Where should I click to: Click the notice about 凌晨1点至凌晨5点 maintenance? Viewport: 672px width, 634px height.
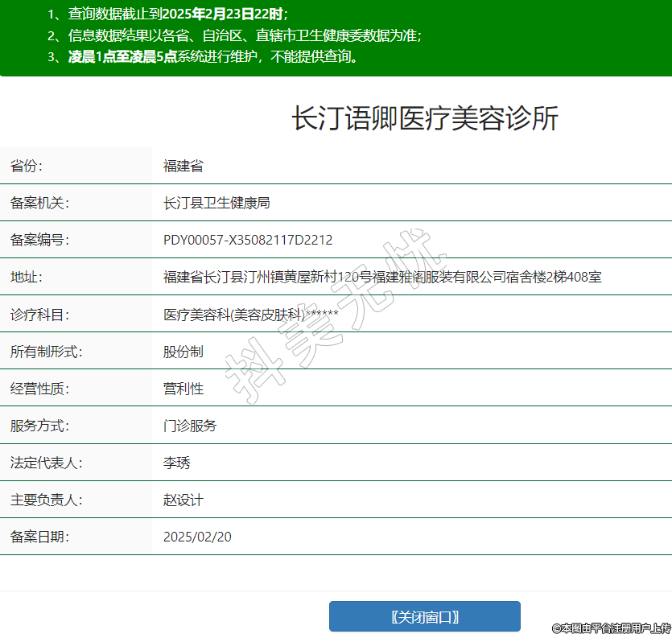pos(203,56)
